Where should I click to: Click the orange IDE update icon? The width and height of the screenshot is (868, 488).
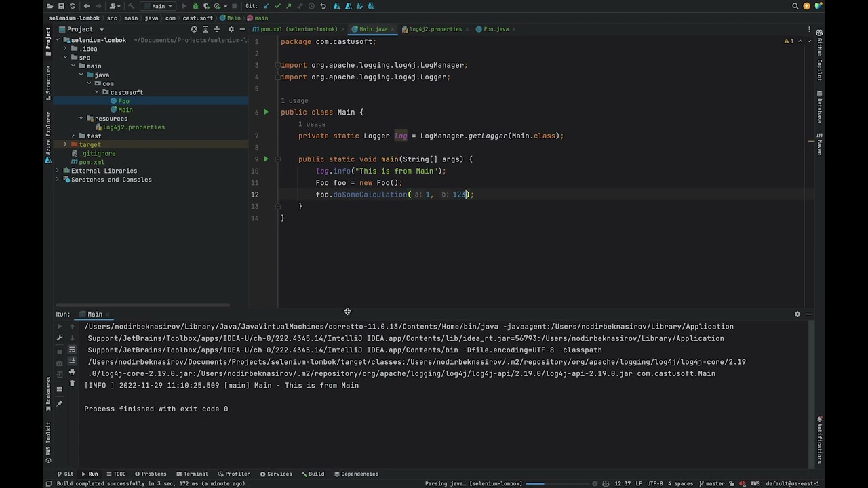(x=807, y=6)
